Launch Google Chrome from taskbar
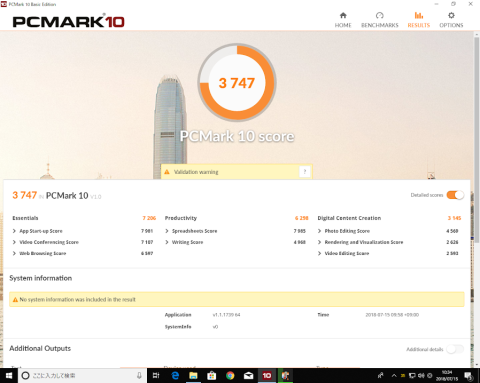Image resolution: width=480 pixels, height=383 pixels. 230,376
